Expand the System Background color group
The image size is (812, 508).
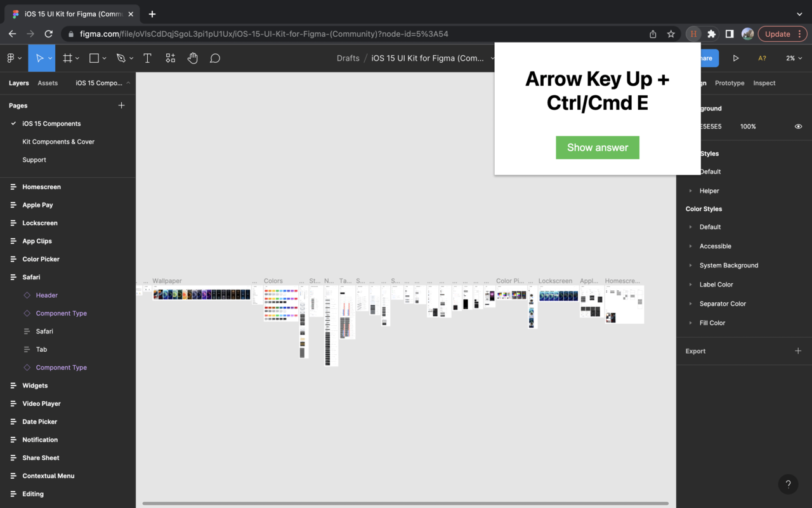[x=691, y=265]
